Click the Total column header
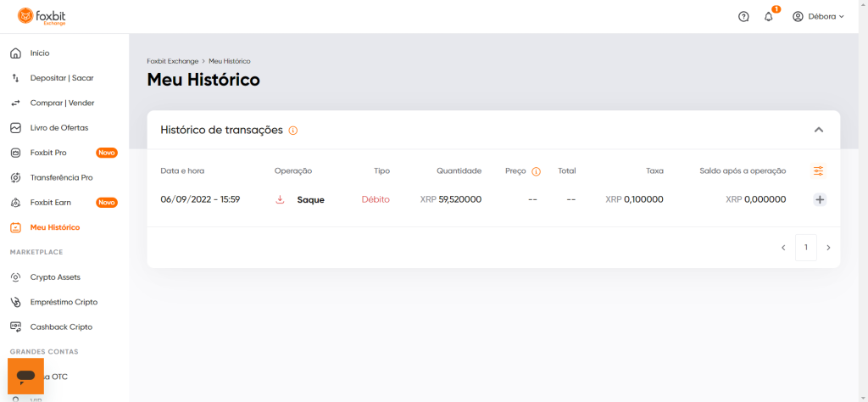Screen dimensions: 868x402 pyautogui.click(x=567, y=171)
